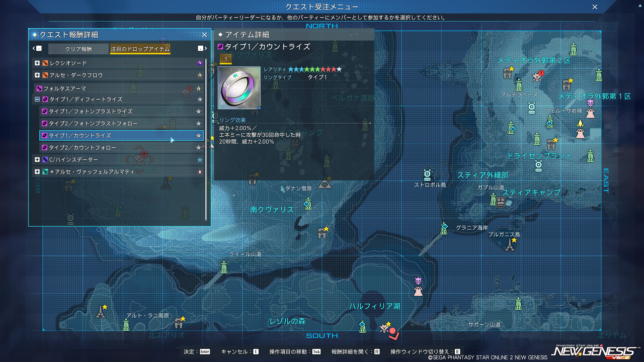Select Ryuker device at アルト・ラニ高原
This screenshot has width=644, height=362.
pos(126,324)
